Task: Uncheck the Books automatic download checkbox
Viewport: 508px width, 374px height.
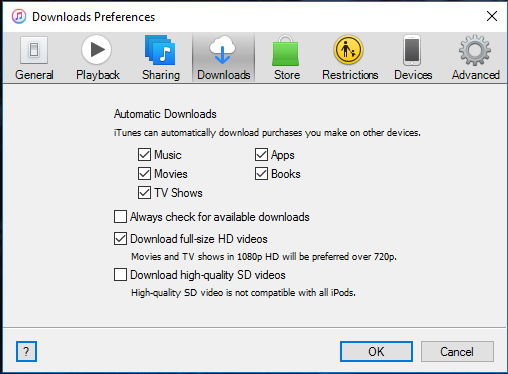Action: point(261,174)
